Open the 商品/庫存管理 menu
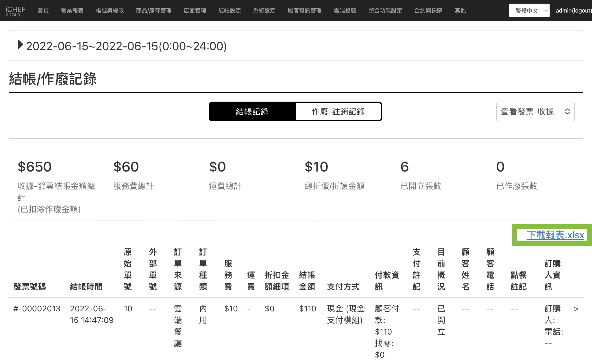 [154, 11]
